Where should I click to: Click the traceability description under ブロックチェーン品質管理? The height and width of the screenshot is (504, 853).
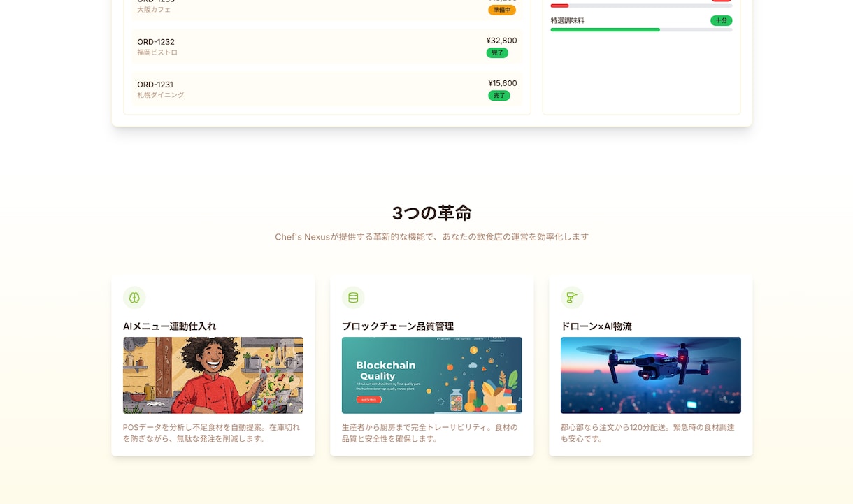(430, 433)
